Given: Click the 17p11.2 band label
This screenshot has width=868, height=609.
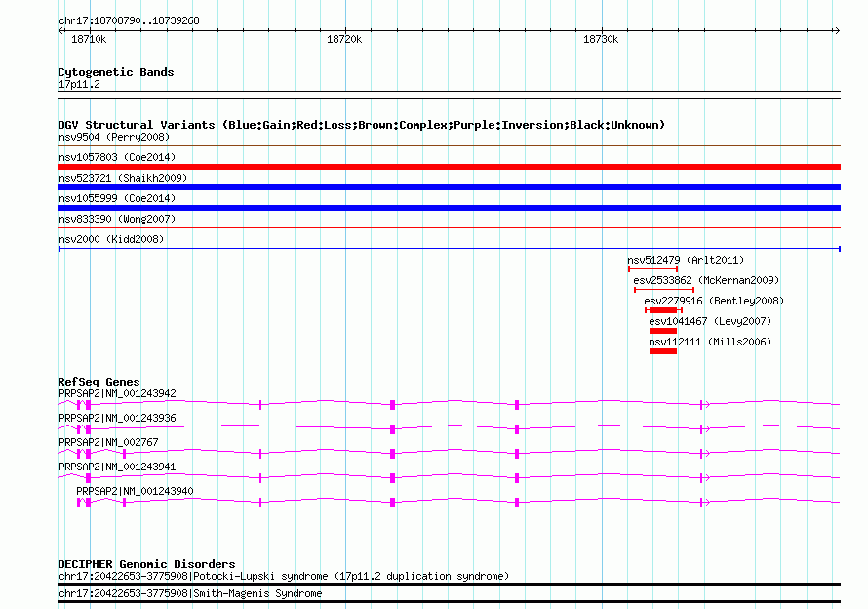Looking at the screenshot, I should click(x=79, y=84).
